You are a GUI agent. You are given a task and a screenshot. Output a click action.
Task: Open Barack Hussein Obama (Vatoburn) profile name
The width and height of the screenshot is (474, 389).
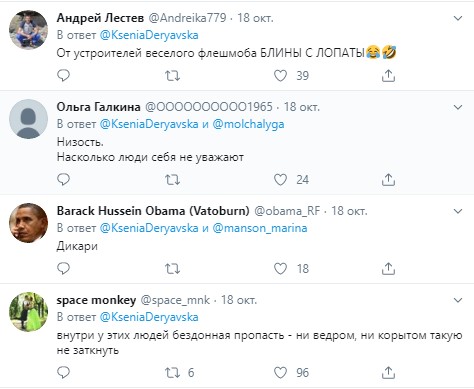coord(153,211)
